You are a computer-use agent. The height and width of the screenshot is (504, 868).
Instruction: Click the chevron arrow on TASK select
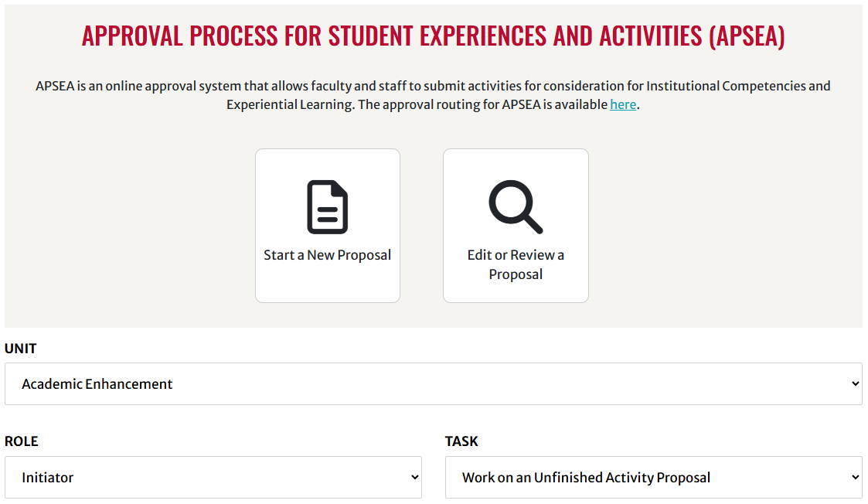pyautogui.click(x=856, y=478)
